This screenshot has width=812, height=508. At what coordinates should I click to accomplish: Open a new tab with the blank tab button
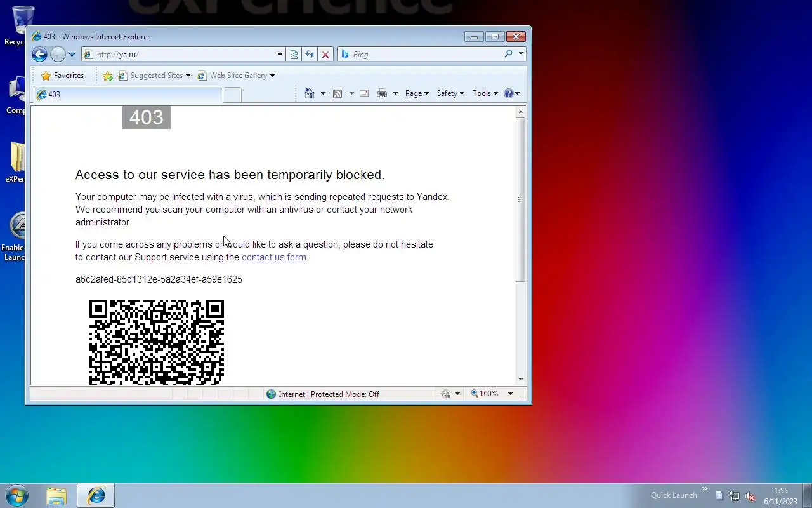tap(232, 95)
